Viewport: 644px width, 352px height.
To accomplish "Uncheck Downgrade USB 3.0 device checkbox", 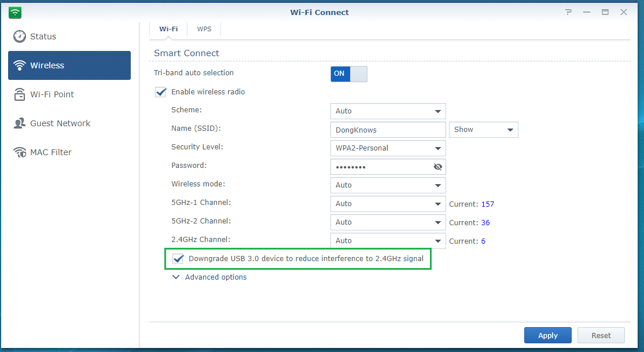I will pos(178,259).
